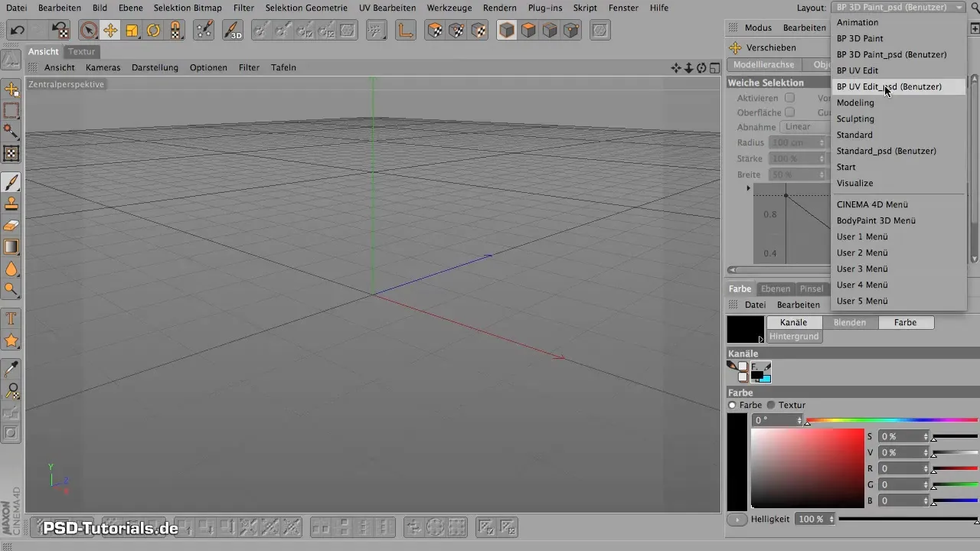Select the Gradient tool in left toolbar
980x551 pixels.
point(11,247)
